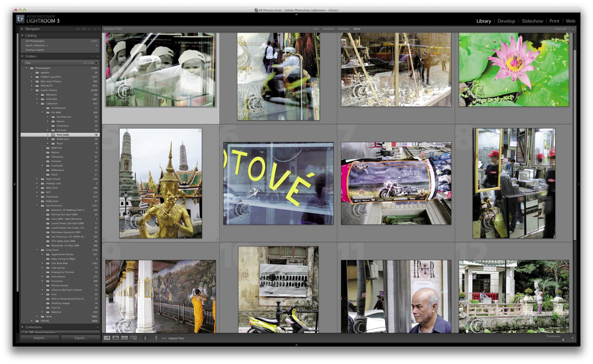Collapse the Collections panel
The height and width of the screenshot is (364, 593).
point(22,327)
